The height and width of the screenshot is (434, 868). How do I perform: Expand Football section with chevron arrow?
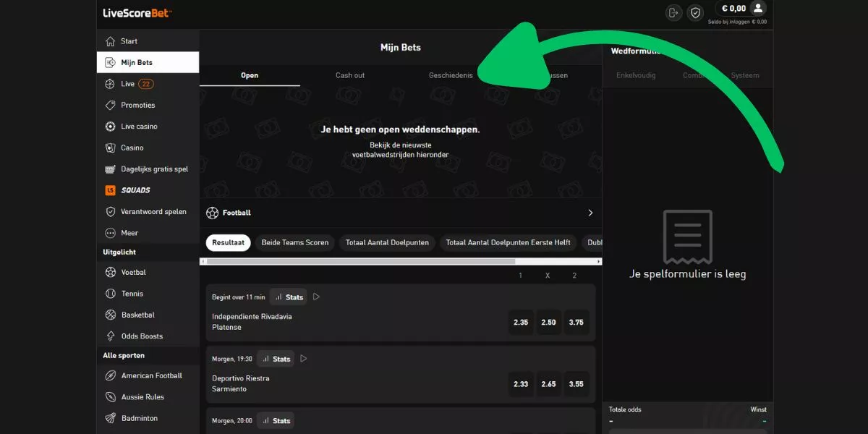point(590,213)
